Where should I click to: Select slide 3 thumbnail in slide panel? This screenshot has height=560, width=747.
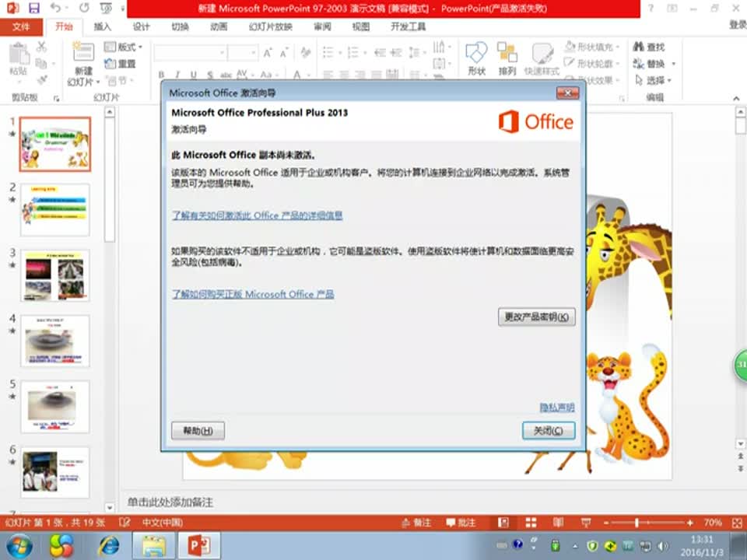pyautogui.click(x=54, y=275)
